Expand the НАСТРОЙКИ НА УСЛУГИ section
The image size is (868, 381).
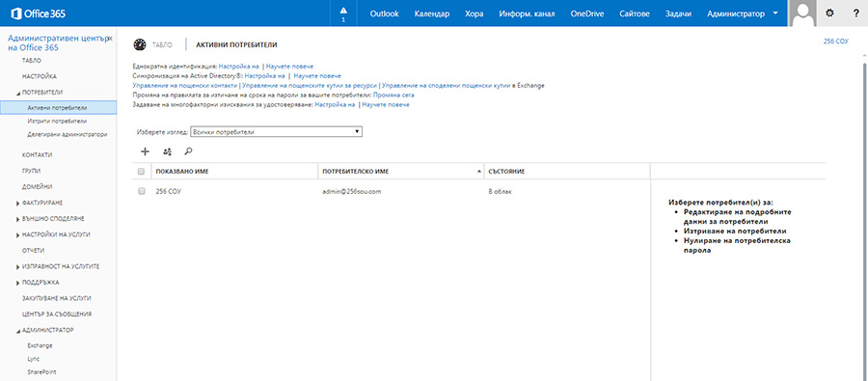pos(18,235)
